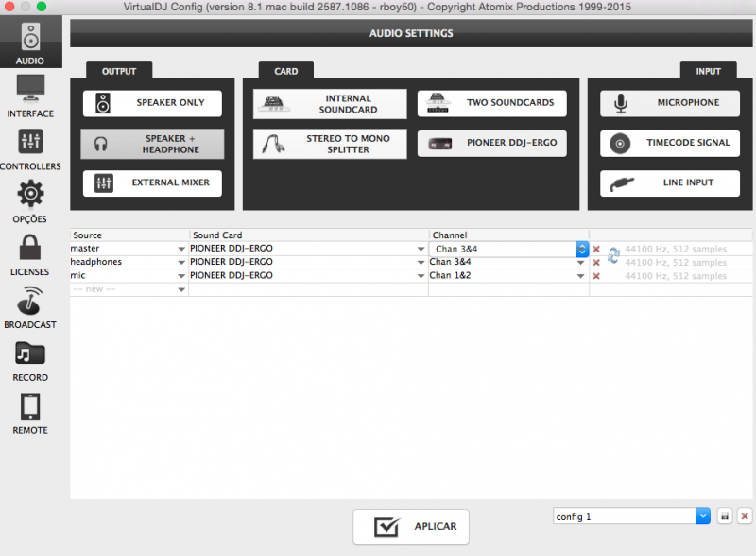Open the Interface settings section
Image resolution: width=756 pixels, height=556 pixels.
[30, 96]
